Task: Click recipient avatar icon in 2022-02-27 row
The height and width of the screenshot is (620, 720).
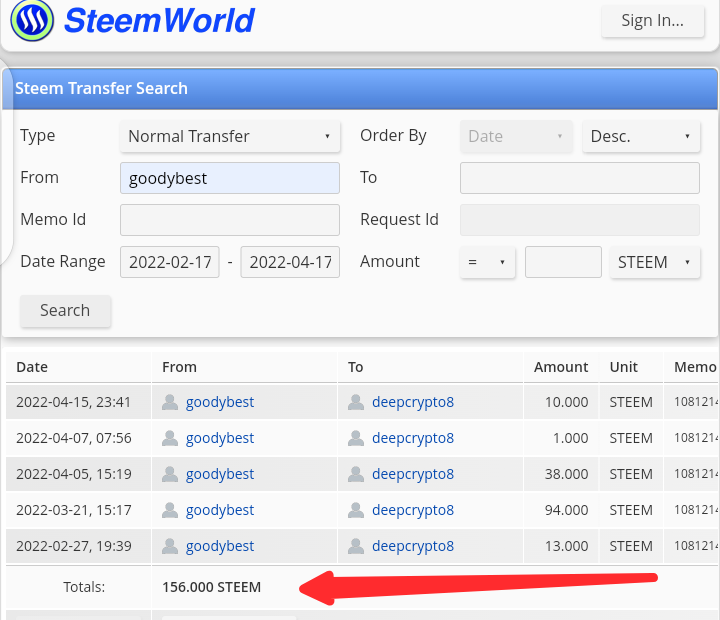Action: [356, 546]
